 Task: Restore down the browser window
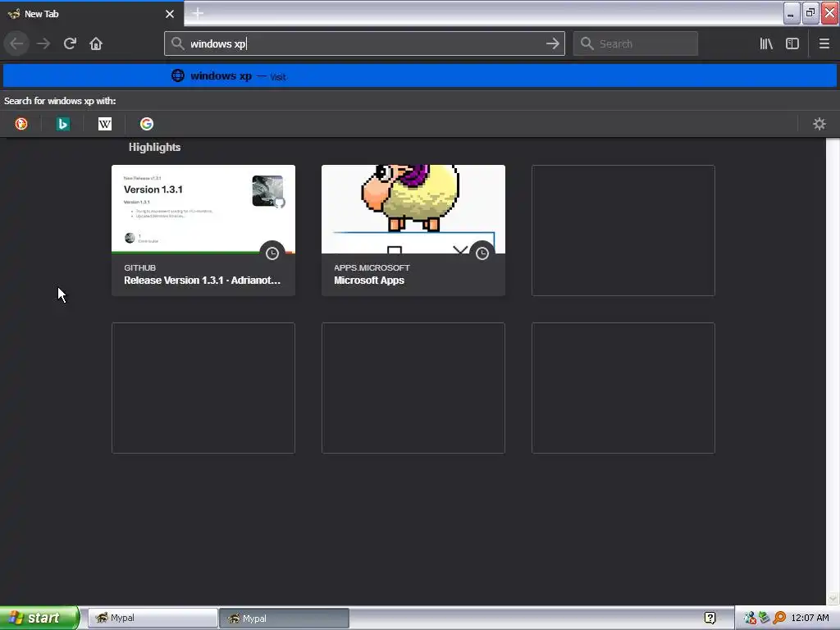click(x=810, y=13)
